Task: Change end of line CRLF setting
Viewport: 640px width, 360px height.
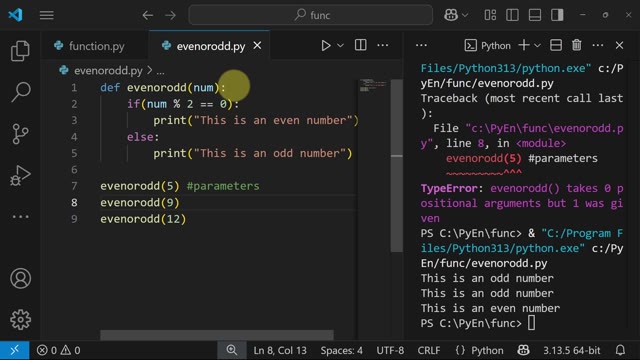Action: click(x=429, y=350)
